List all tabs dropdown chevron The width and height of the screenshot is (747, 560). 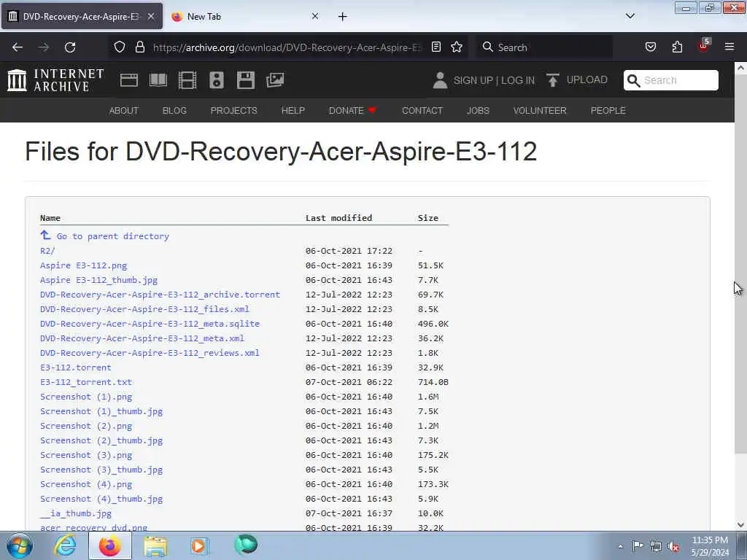pos(630,16)
